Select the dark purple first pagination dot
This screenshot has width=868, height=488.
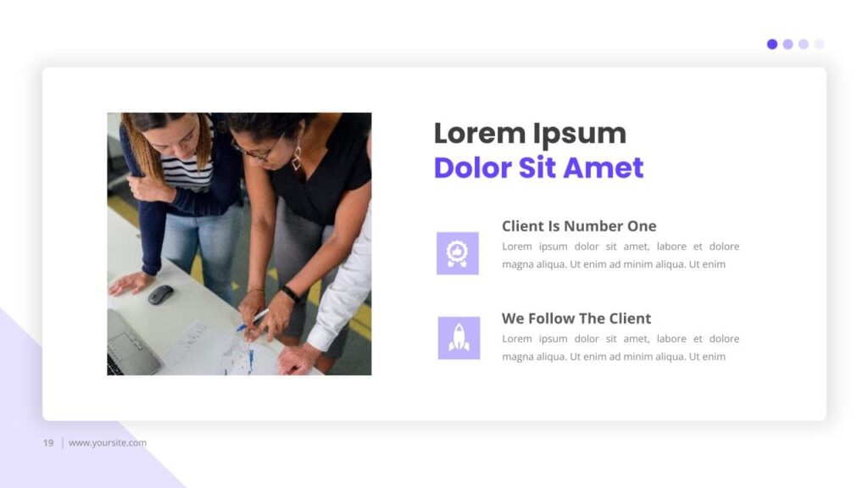[772, 44]
